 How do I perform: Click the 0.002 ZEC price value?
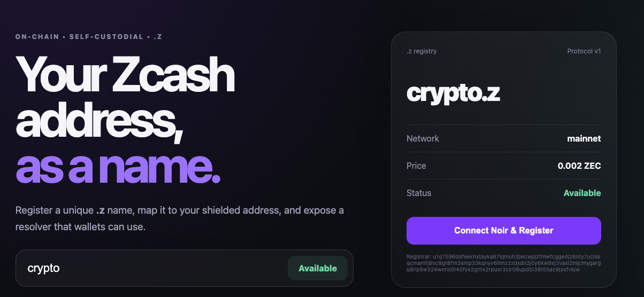click(579, 166)
